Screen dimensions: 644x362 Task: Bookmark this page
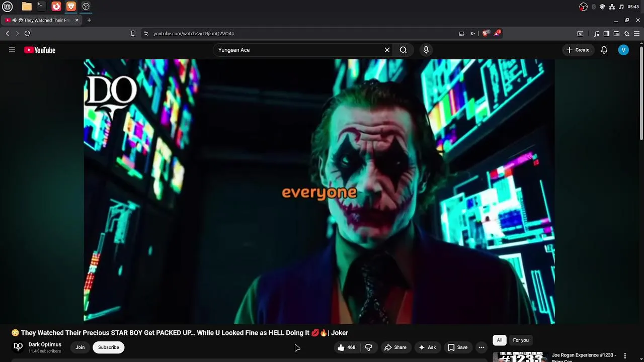tap(133, 33)
